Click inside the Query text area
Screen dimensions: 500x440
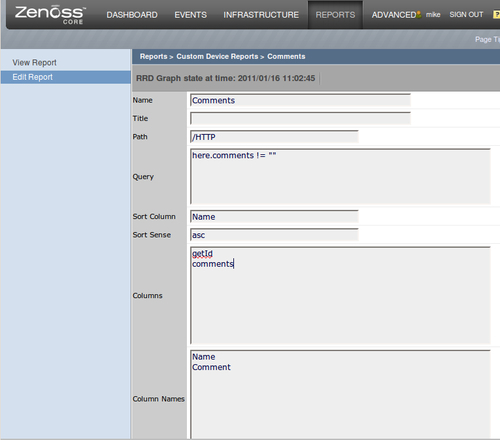pyautogui.click(x=340, y=176)
